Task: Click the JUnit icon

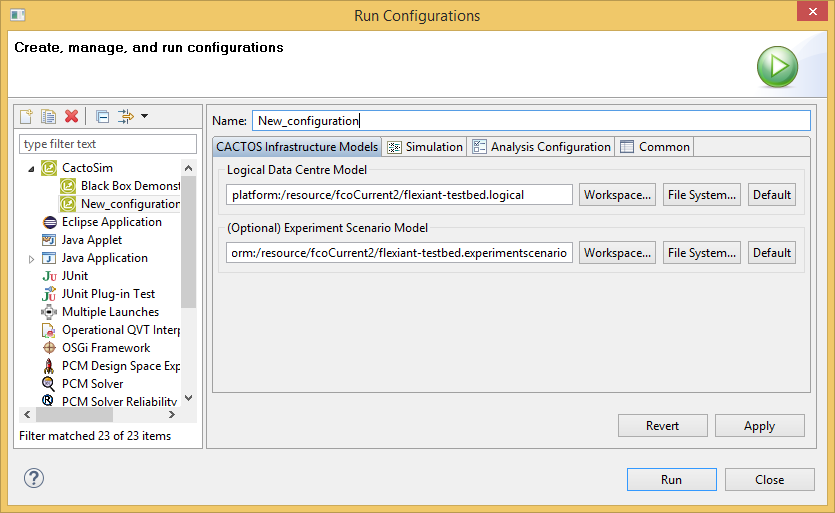Action: point(50,276)
